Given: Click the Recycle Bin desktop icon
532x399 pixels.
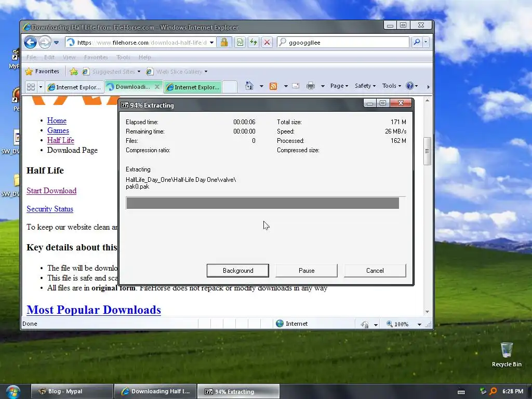Looking at the screenshot, I should [x=507, y=354].
